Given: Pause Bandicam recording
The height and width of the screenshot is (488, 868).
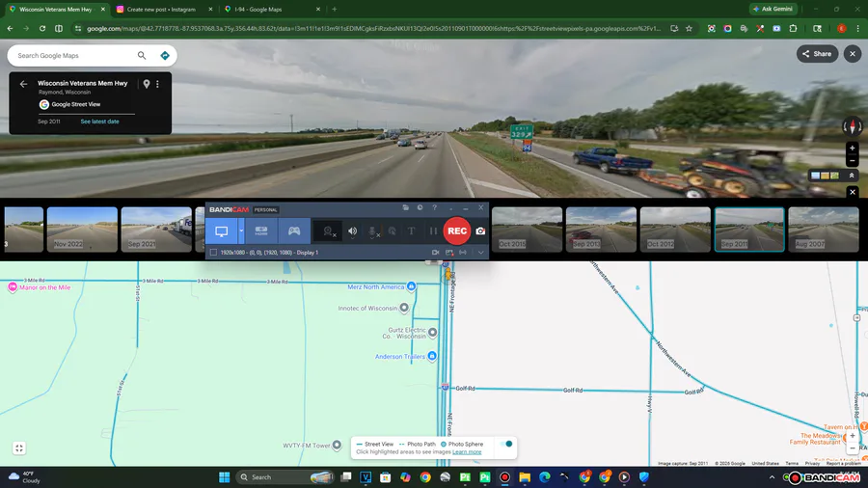Looking at the screenshot, I should [433, 231].
